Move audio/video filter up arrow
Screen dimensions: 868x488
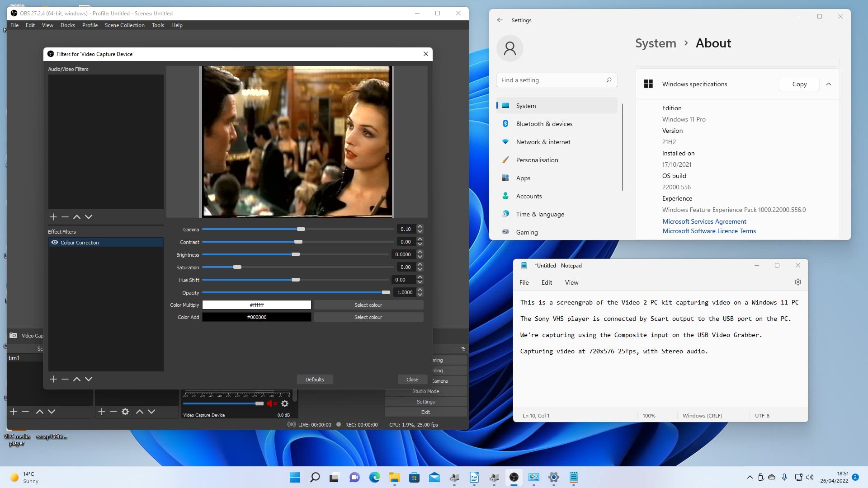coord(77,217)
